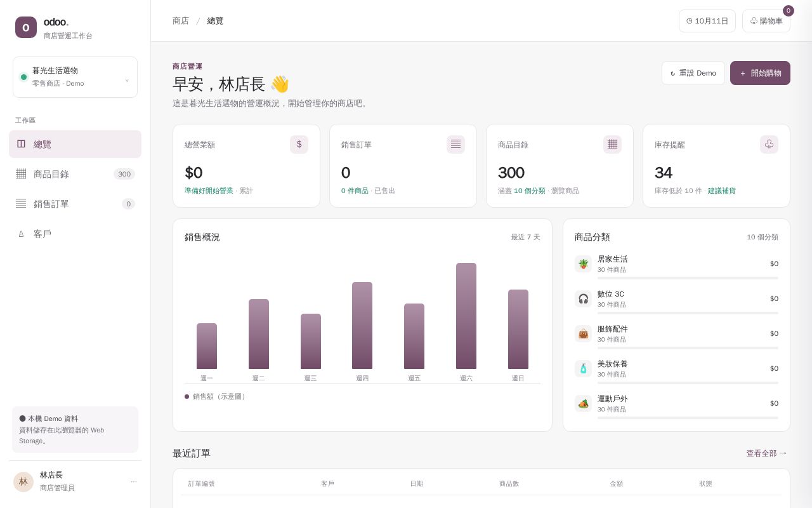The width and height of the screenshot is (812, 508).
Task: Click the 訂單編號 column header
Action: 202,484
